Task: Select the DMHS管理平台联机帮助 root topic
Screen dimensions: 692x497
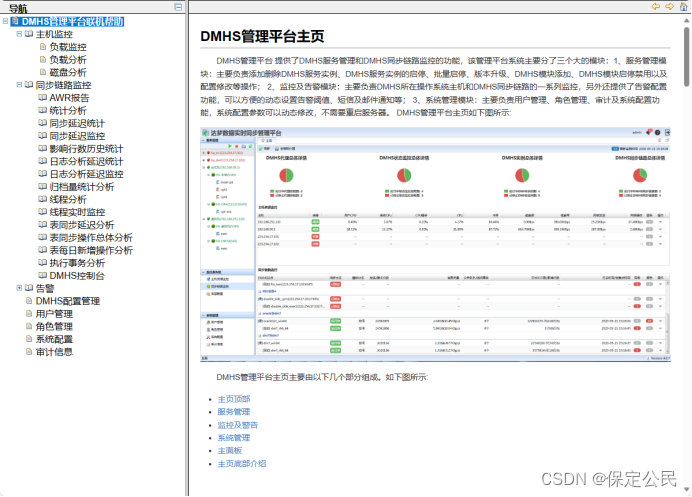Action: (x=72, y=21)
